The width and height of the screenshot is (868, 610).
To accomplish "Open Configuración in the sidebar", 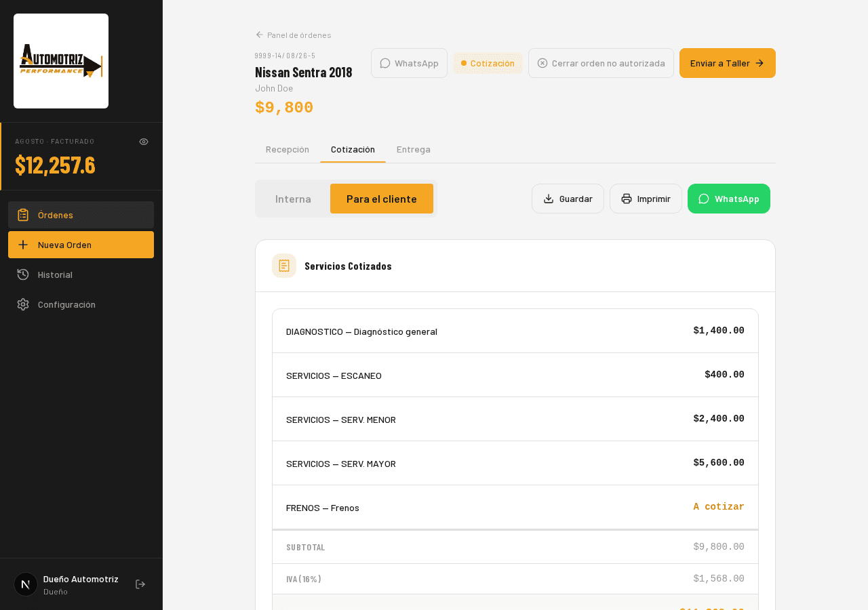I will pos(81,304).
